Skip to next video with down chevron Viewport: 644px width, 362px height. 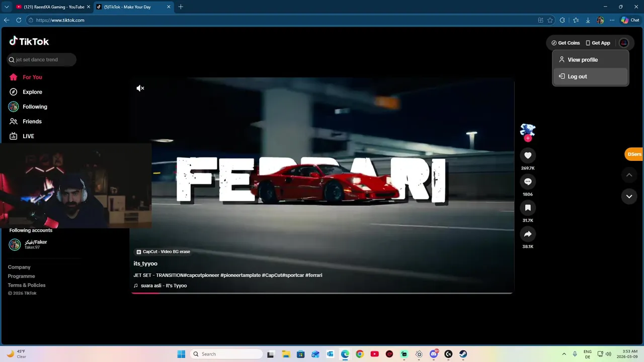coord(629,196)
